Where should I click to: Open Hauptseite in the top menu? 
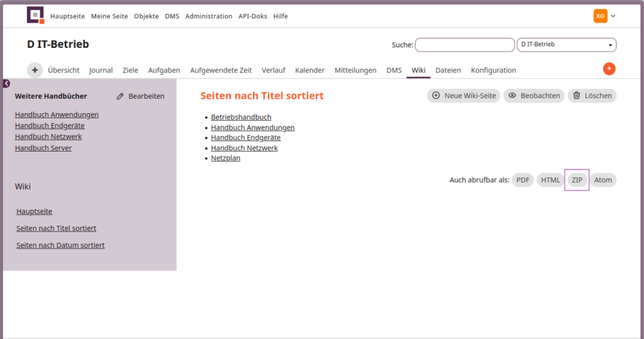[67, 16]
